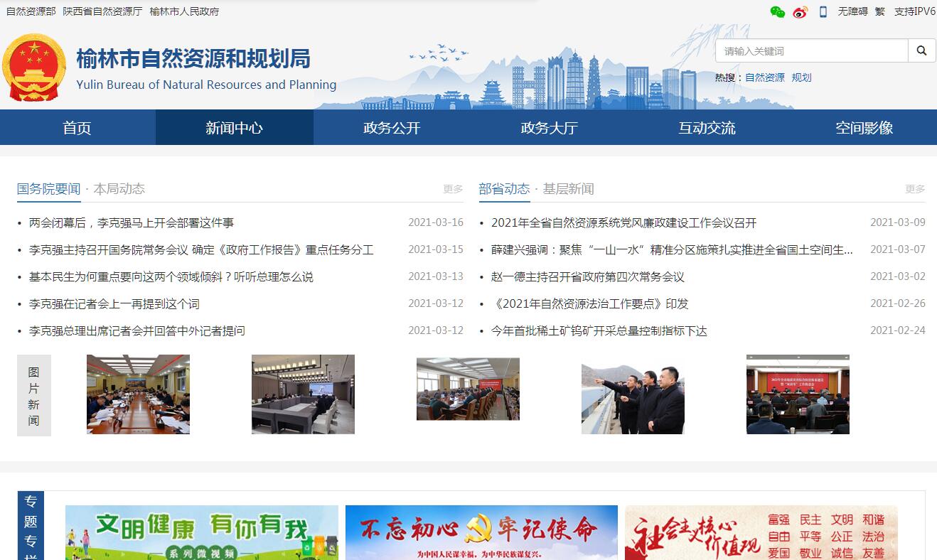Click the search magnifier button
Image resolution: width=937 pixels, height=560 pixels.
(921, 51)
